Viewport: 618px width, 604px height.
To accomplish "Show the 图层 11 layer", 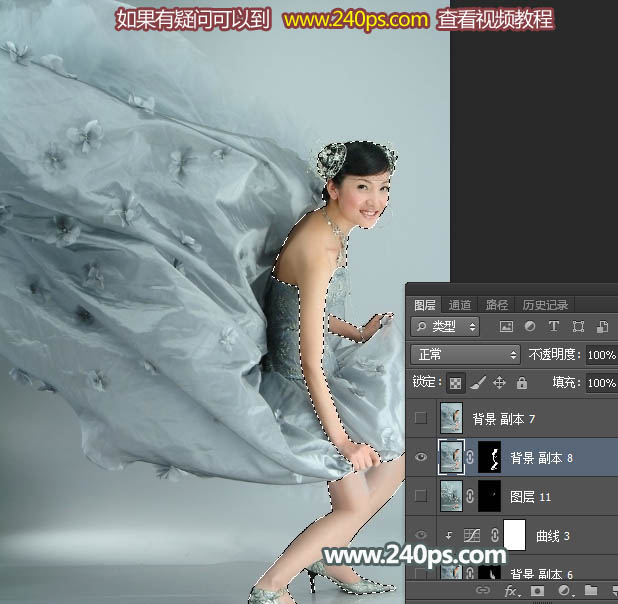I will click(x=421, y=496).
